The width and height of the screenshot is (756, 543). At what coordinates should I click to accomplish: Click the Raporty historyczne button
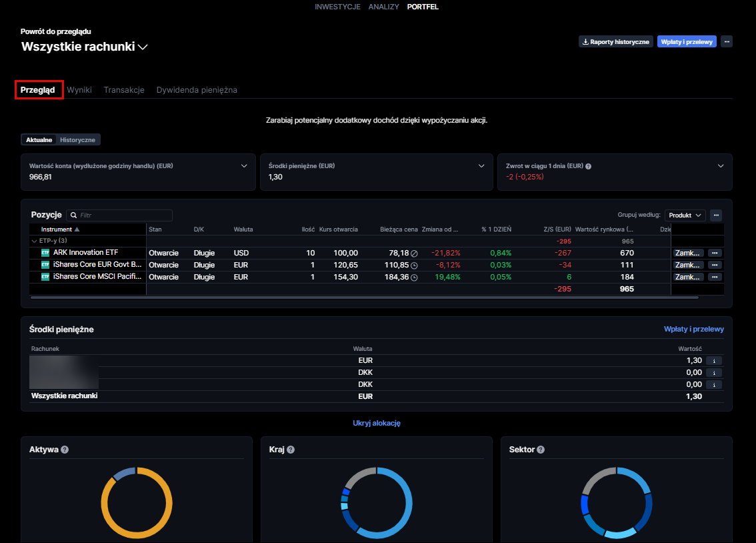[x=615, y=41]
